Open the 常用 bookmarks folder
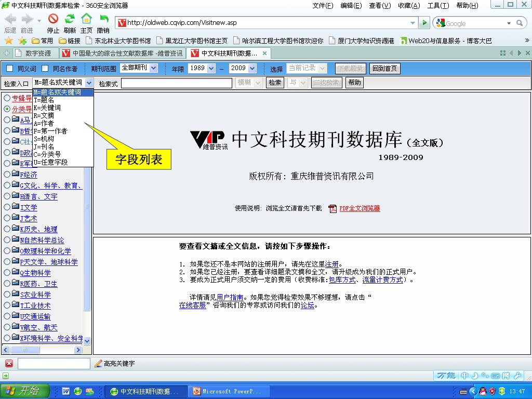The width and height of the screenshot is (532, 399). (43, 41)
